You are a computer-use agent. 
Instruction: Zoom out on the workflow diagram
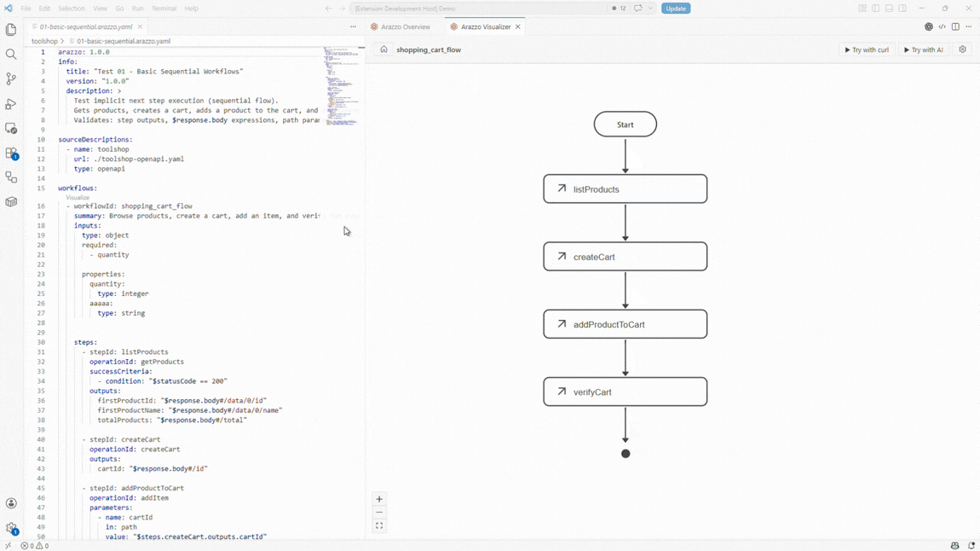coord(379,513)
